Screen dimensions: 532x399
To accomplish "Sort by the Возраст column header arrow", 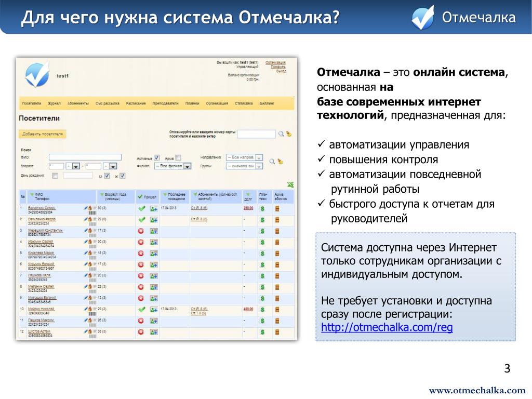I will tap(101, 194).
